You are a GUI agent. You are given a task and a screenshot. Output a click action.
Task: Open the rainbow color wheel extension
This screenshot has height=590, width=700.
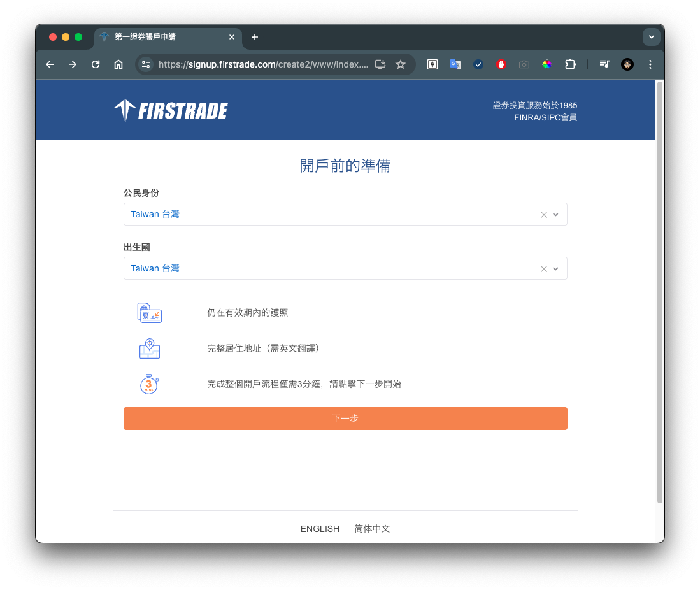coord(547,64)
